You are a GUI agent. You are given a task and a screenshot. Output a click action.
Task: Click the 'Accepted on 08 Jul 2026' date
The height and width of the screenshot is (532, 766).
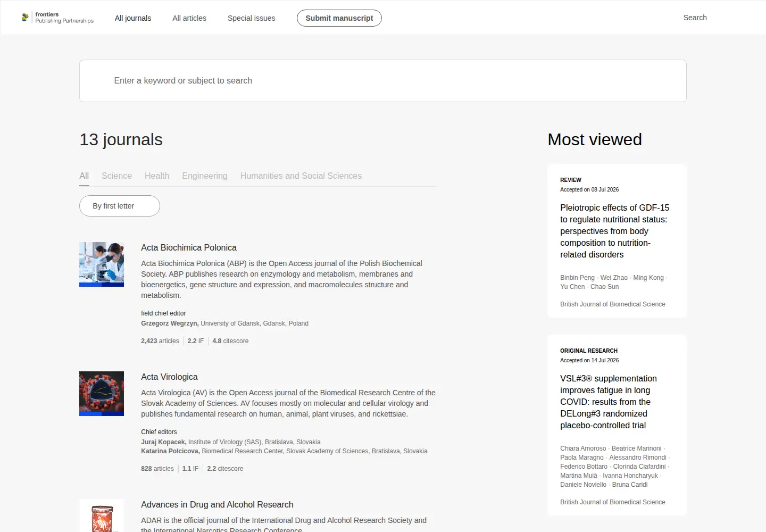tap(589, 189)
